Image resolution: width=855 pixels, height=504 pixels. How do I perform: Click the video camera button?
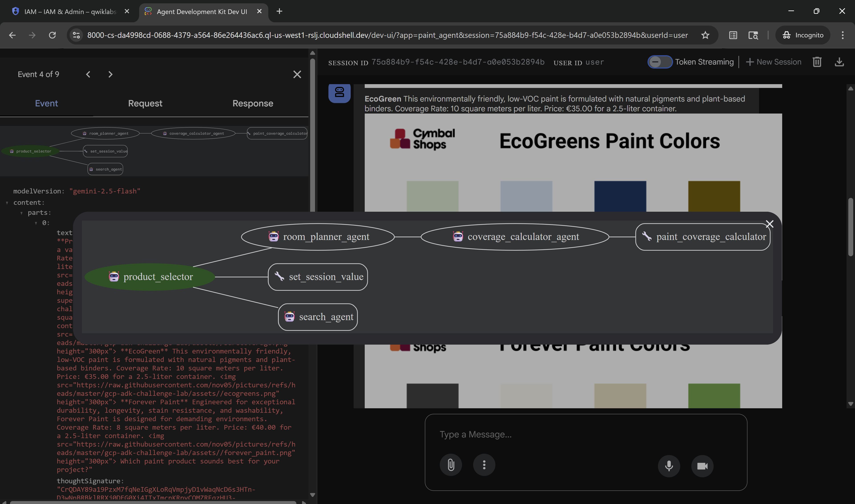702,466
